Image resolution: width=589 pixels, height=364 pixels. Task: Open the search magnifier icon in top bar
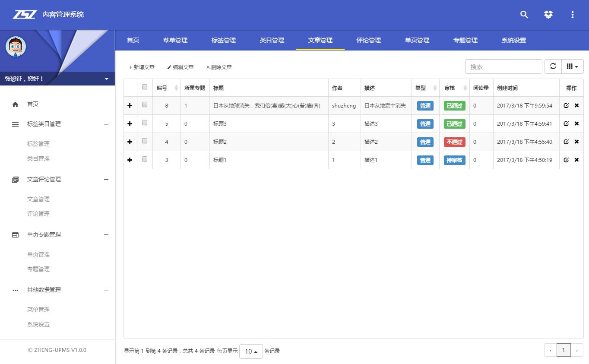coord(524,14)
